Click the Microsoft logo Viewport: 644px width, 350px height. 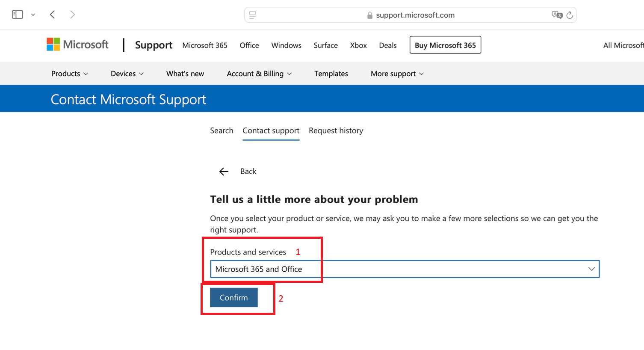[78, 44]
